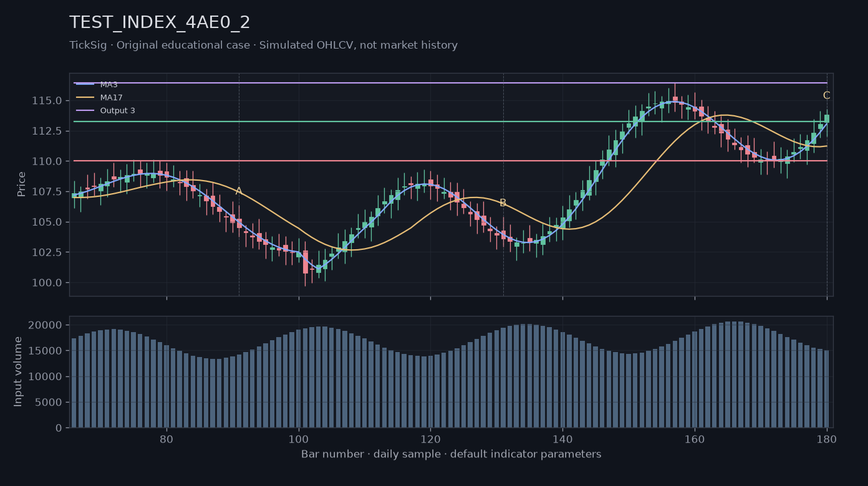Click bar number tick 80
This screenshot has height=486, width=868.
[166, 438]
